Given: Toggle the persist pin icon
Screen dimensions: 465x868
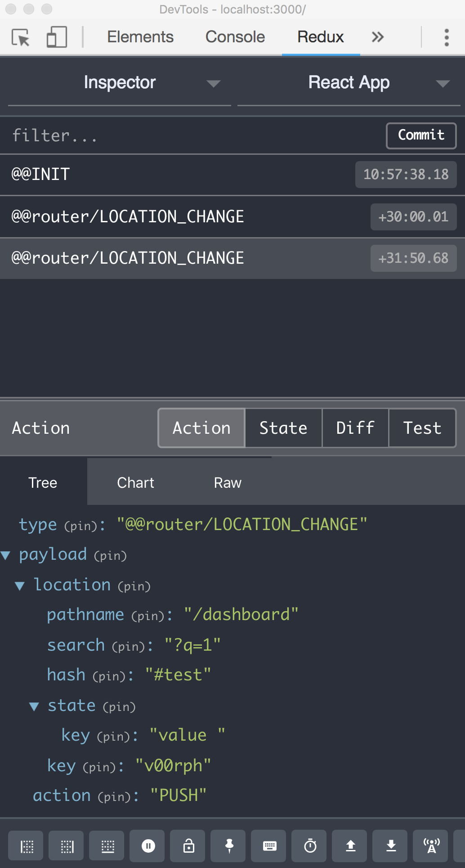Looking at the screenshot, I should [229, 846].
